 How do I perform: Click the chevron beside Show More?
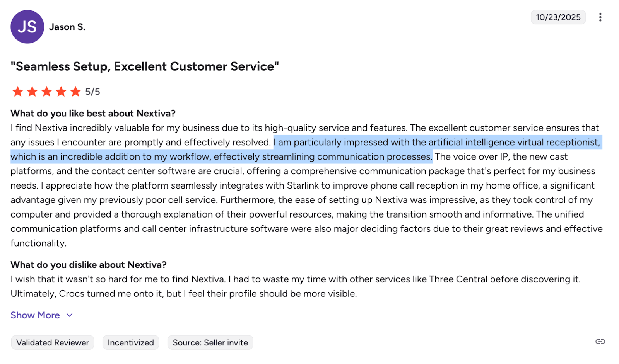click(x=70, y=315)
